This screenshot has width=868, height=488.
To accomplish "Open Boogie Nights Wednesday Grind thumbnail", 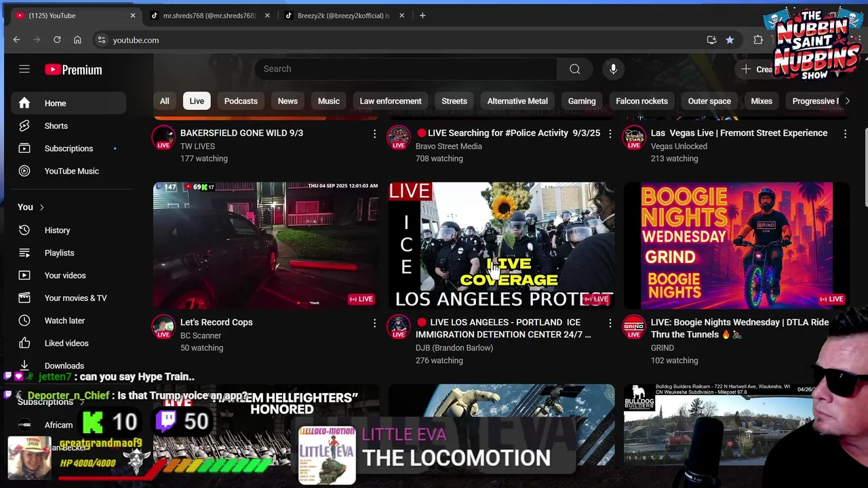I will [x=736, y=245].
